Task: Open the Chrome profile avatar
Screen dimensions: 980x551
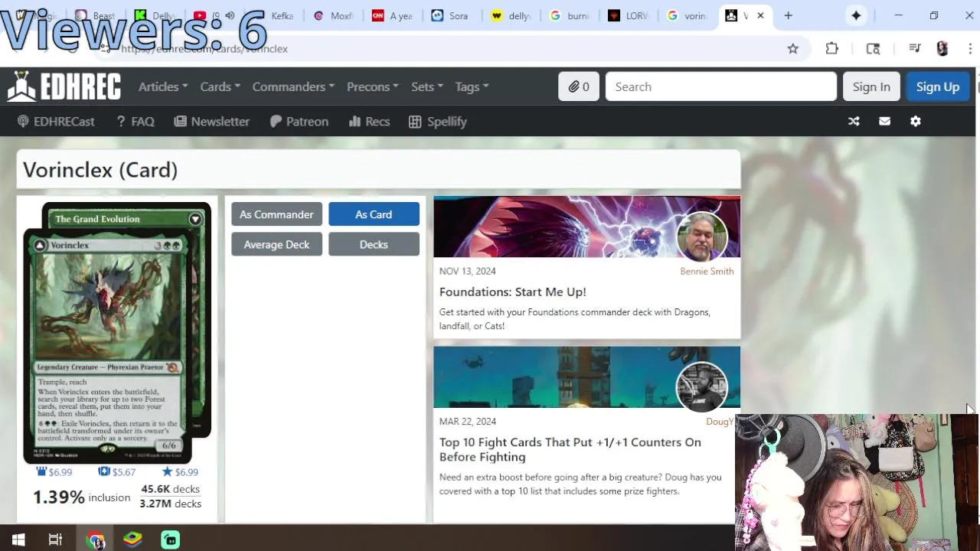Action: point(942,49)
